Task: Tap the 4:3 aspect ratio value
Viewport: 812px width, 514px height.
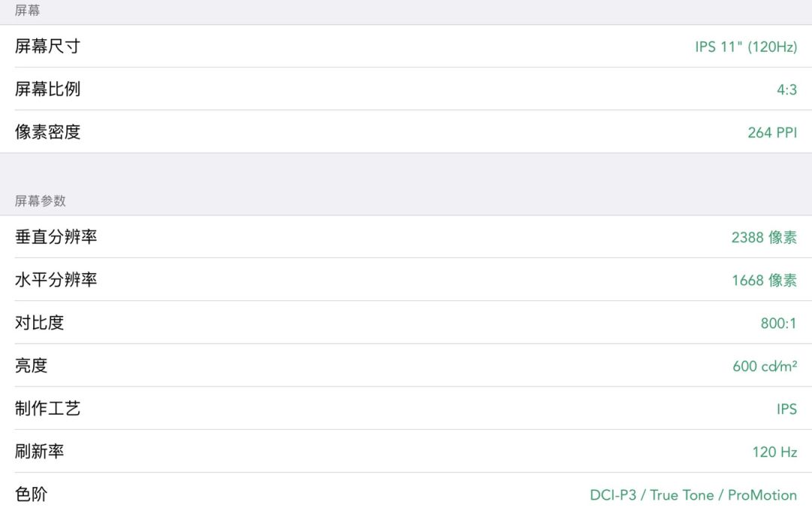Action: tap(786, 90)
